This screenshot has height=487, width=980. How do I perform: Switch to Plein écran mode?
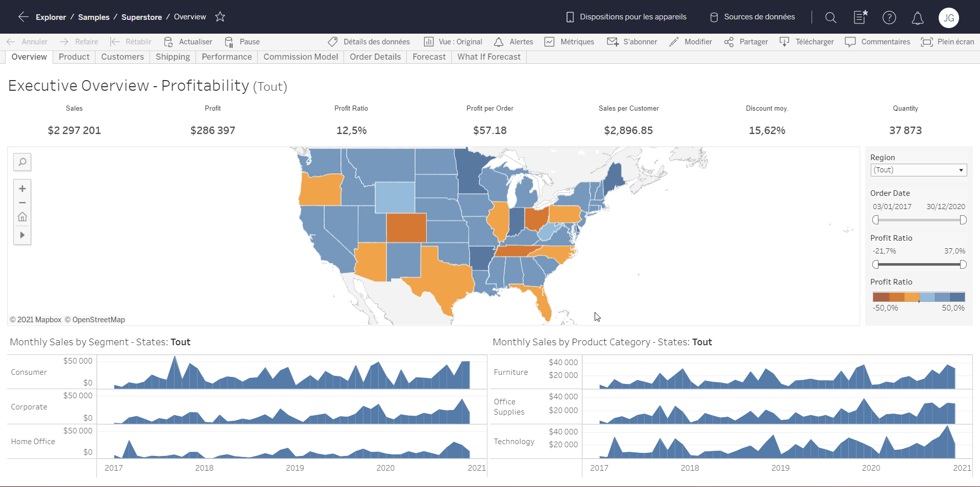click(x=947, y=42)
